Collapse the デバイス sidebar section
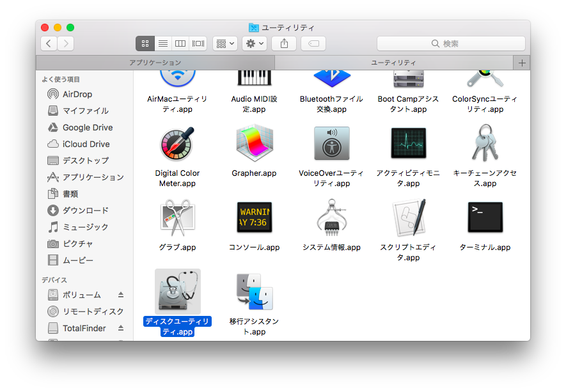Screen dimensions: 566x392 click(x=54, y=279)
